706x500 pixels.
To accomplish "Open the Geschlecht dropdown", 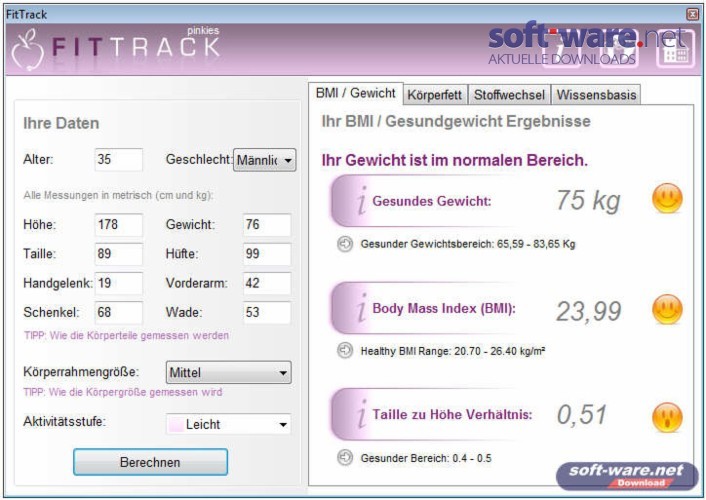I will (x=264, y=160).
